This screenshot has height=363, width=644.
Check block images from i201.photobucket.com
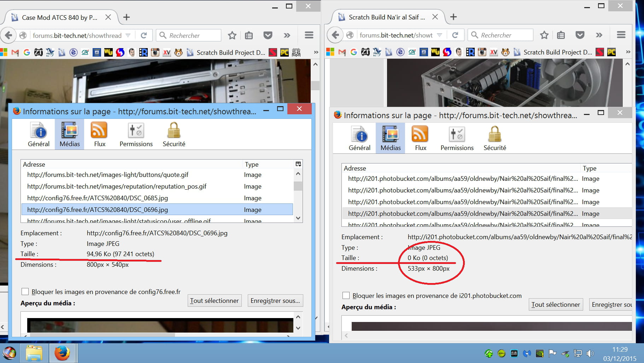tap(346, 295)
